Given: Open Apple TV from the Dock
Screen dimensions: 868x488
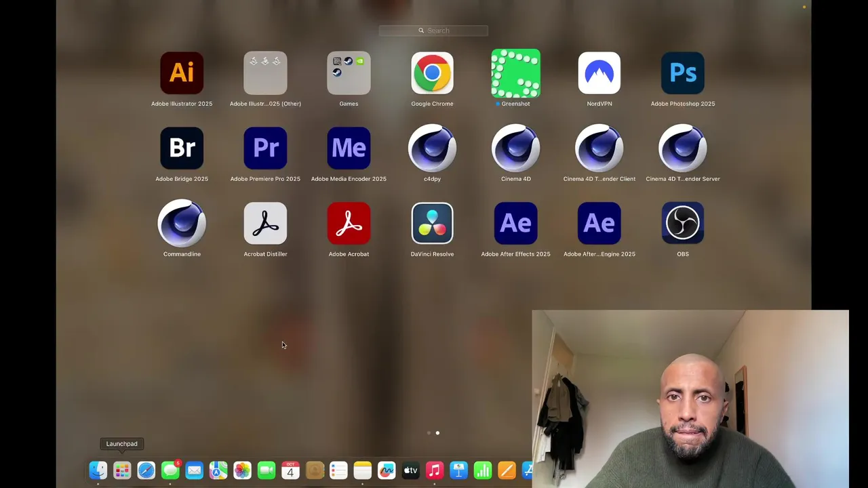Looking at the screenshot, I should 410,470.
